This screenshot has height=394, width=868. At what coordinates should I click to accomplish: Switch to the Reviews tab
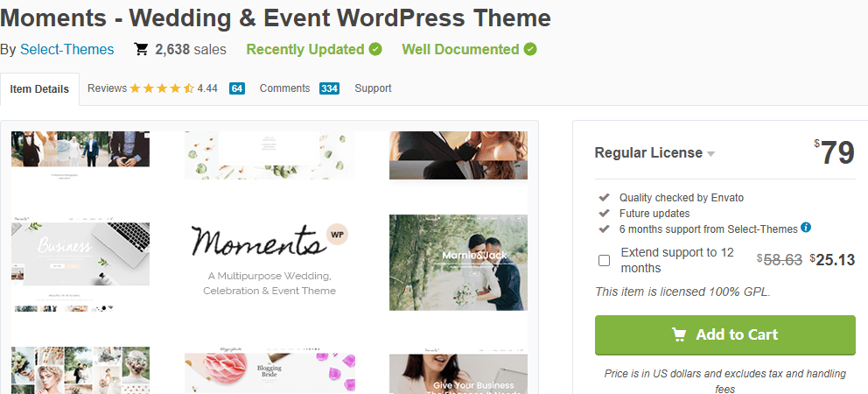[x=108, y=88]
